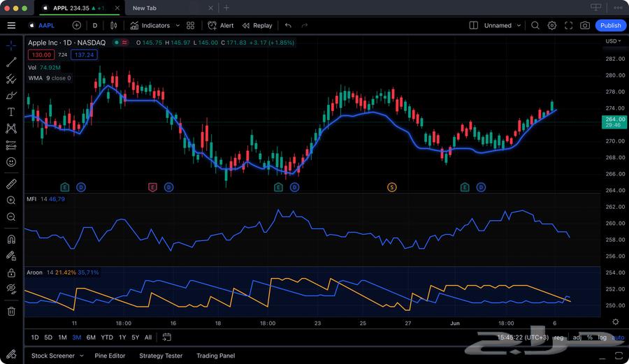The width and height of the screenshot is (629, 364).
Task: Take a chart snapshot with camera
Action: pyautogui.click(x=585, y=25)
